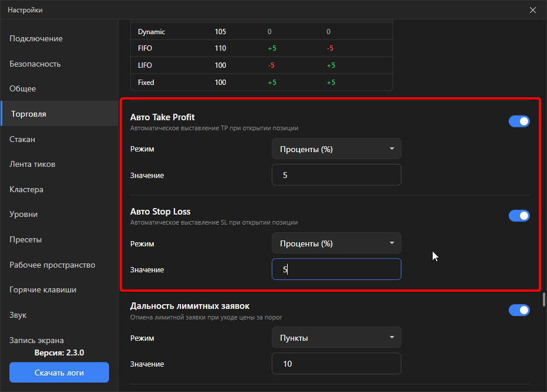Toggle the Авто Take Profit switch
547x392 pixels.
519,121
